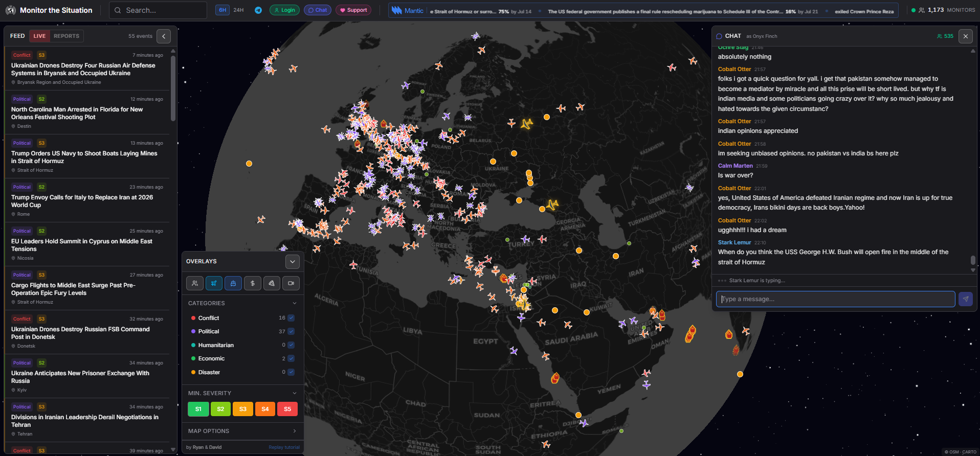The image size is (980, 456).
Task: Click the Login button
Action: tap(284, 10)
